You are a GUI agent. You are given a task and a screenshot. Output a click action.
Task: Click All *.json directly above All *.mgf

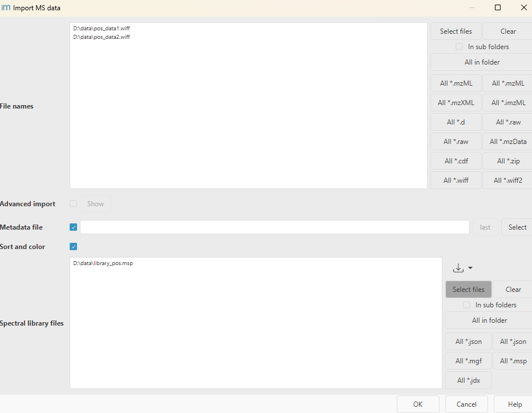point(469,342)
